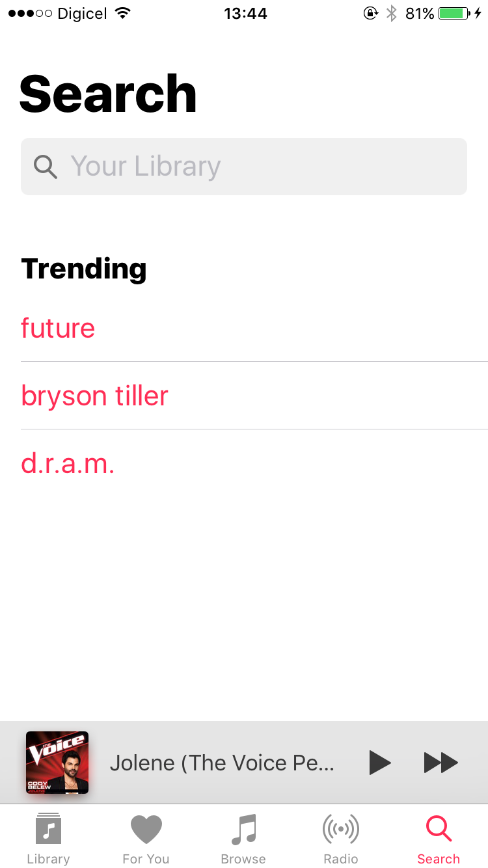Click the magnifier icon in search field
Screen dimensions: 488x868
point(46,167)
